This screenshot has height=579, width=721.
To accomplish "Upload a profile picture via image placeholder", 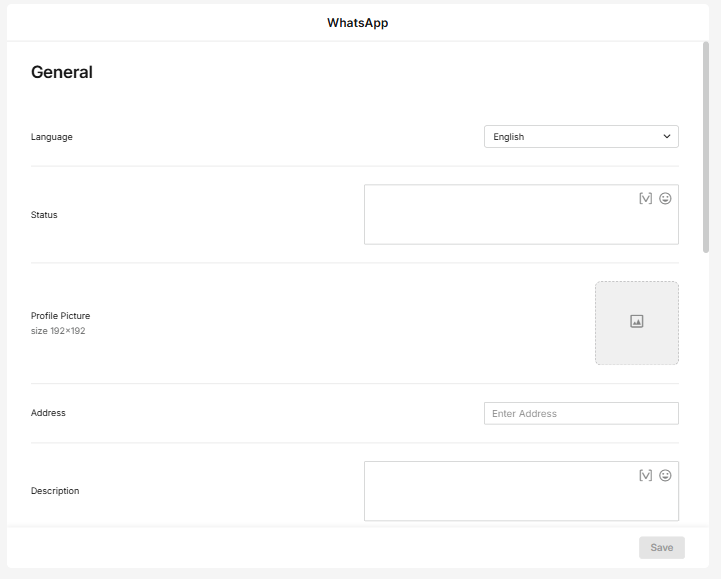I will [637, 323].
